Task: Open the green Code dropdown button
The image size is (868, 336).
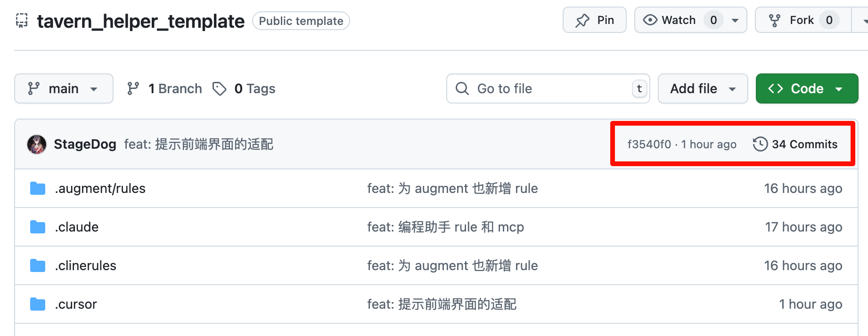Action: (807, 88)
